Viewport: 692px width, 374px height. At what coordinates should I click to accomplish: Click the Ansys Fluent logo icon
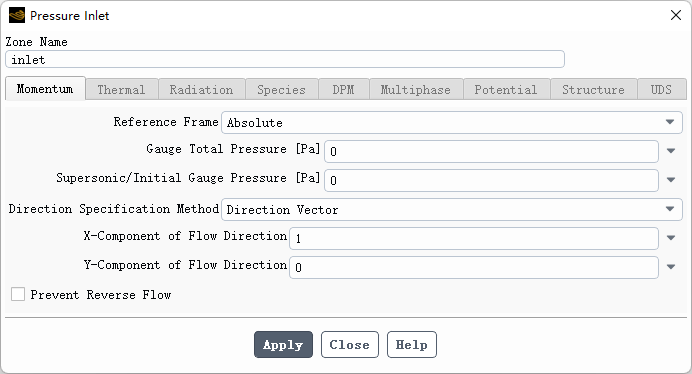(x=17, y=15)
